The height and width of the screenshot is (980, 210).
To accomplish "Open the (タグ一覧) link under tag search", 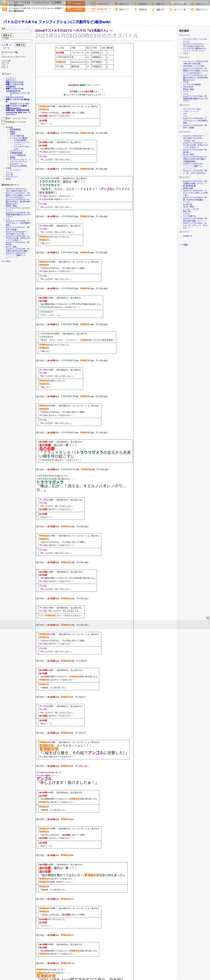I will tap(6, 48).
